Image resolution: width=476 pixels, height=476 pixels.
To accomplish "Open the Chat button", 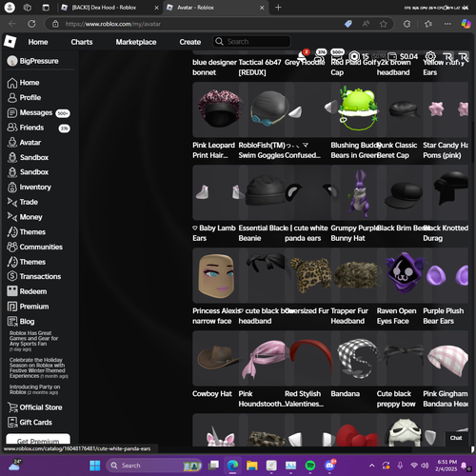I will (x=456, y=438).
